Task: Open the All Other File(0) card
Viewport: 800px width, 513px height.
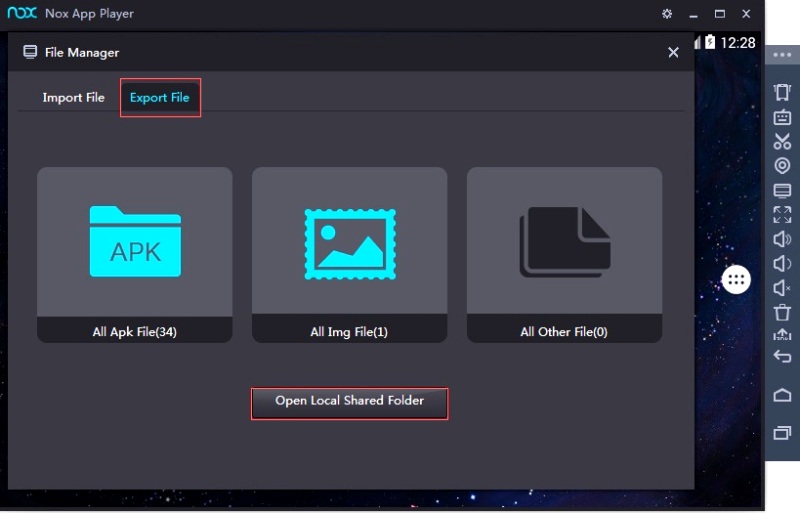Action: [564, 255]
